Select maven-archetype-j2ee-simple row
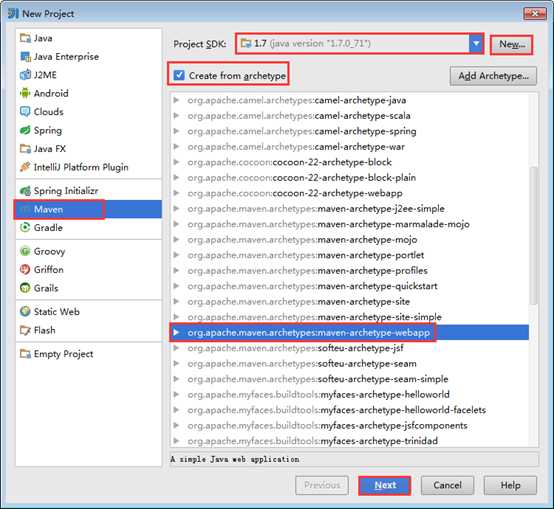This screenshot has width=554, height=509. tap(350, 208)
